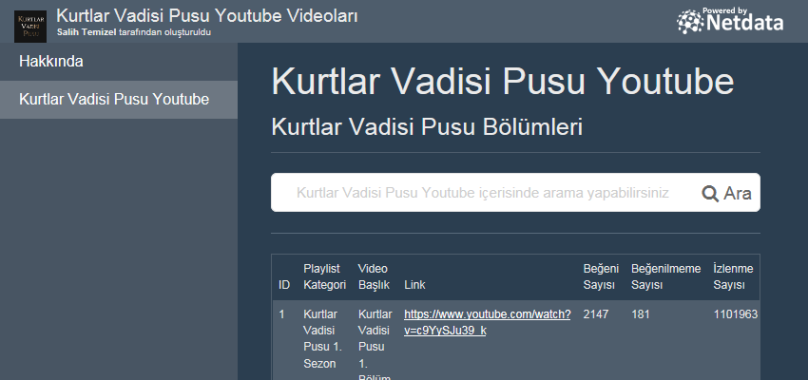Click the Playlist Kategori column header
This screenshot has width=808, height=380.
324,277
